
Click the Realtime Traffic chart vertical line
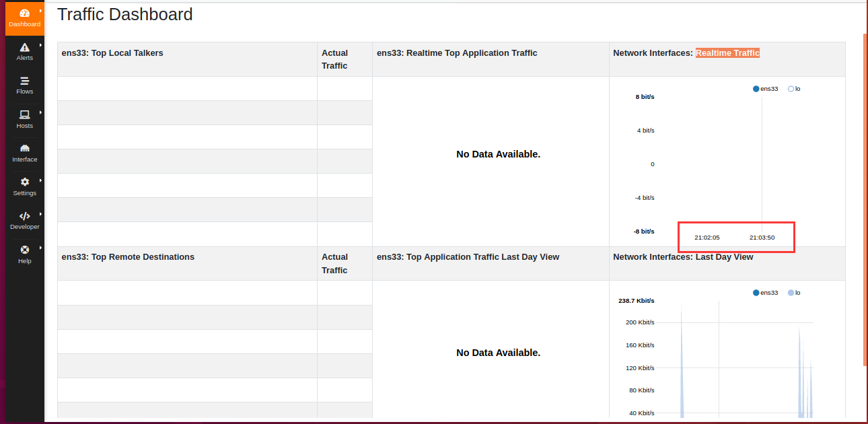tap(762, 164)
